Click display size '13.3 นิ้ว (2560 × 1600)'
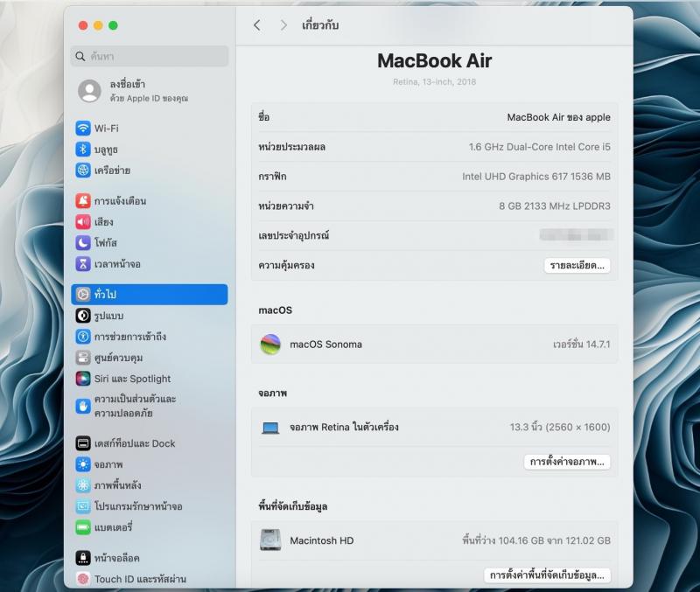This screenshot has width=700, height=592. coord(560,427)
